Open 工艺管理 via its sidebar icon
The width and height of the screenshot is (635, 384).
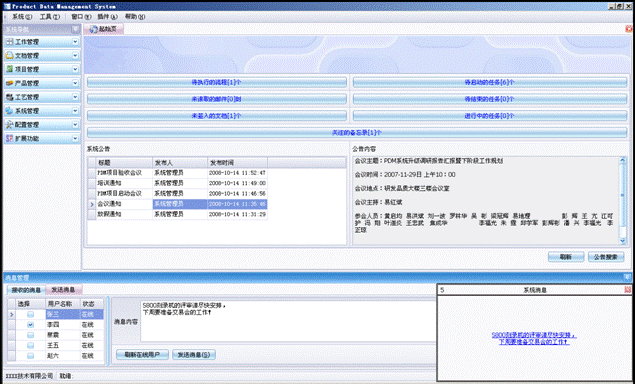[10, 97]
